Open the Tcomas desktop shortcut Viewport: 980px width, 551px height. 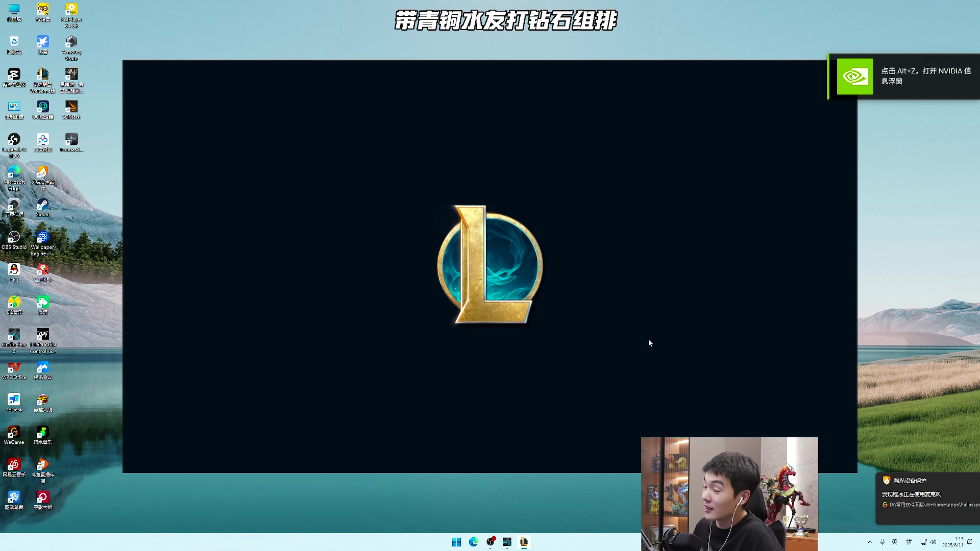pyautogui.click(x=71, y=143)
